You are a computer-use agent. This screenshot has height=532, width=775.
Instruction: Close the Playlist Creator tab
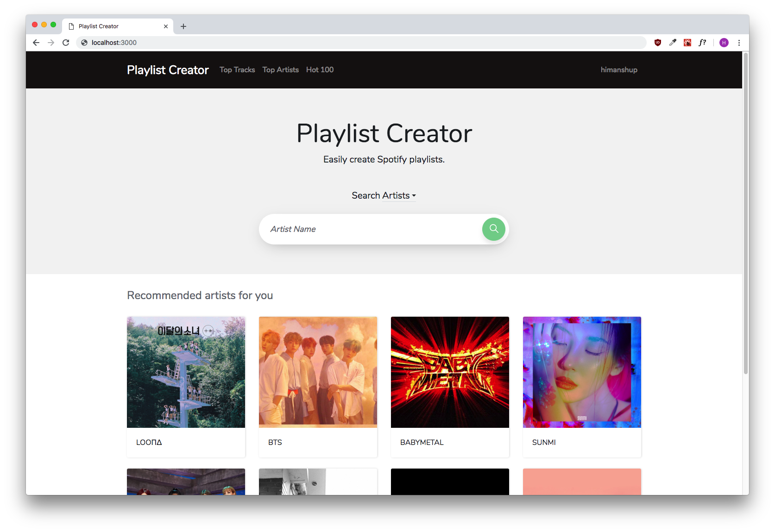[x=166, y=26]
